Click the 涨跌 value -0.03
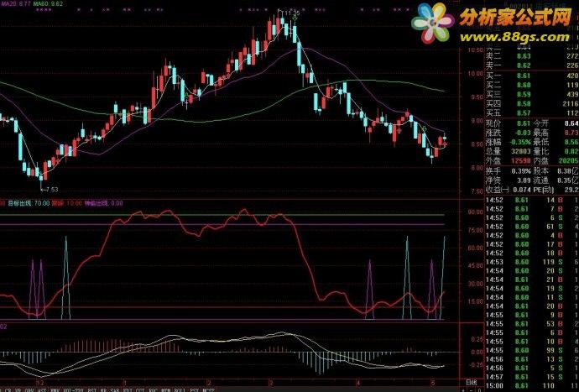 (523, 133)
